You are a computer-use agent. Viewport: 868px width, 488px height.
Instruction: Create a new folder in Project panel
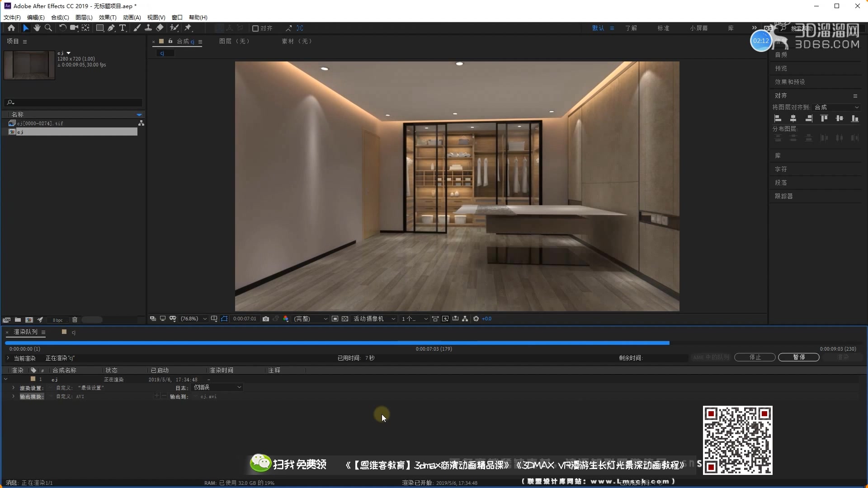[x=18, y=320]
